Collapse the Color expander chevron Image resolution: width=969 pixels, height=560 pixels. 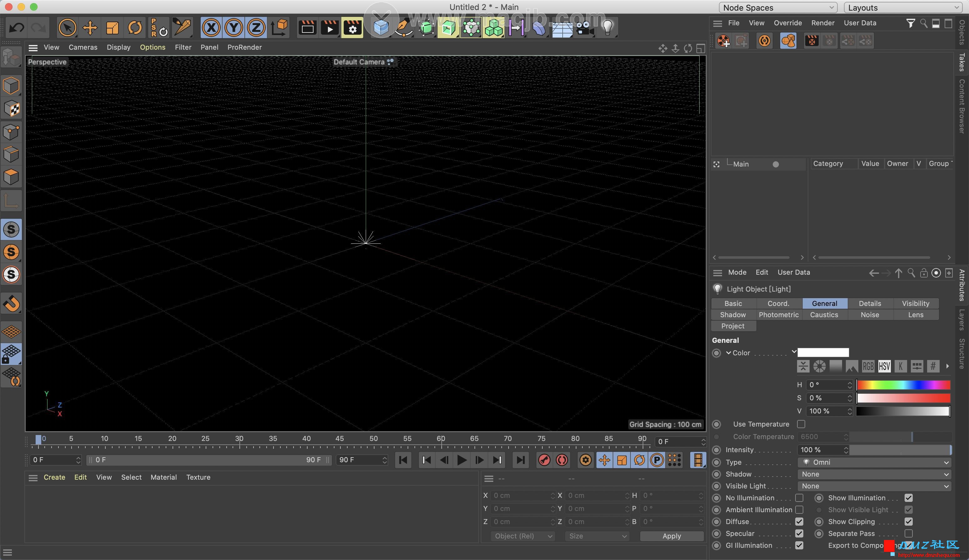point(728,352)
